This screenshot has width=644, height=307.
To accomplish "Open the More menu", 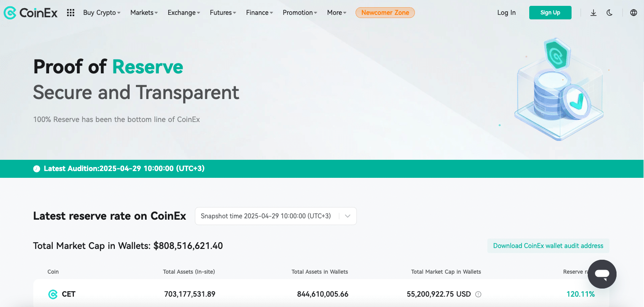I will [x=337, y=13].
